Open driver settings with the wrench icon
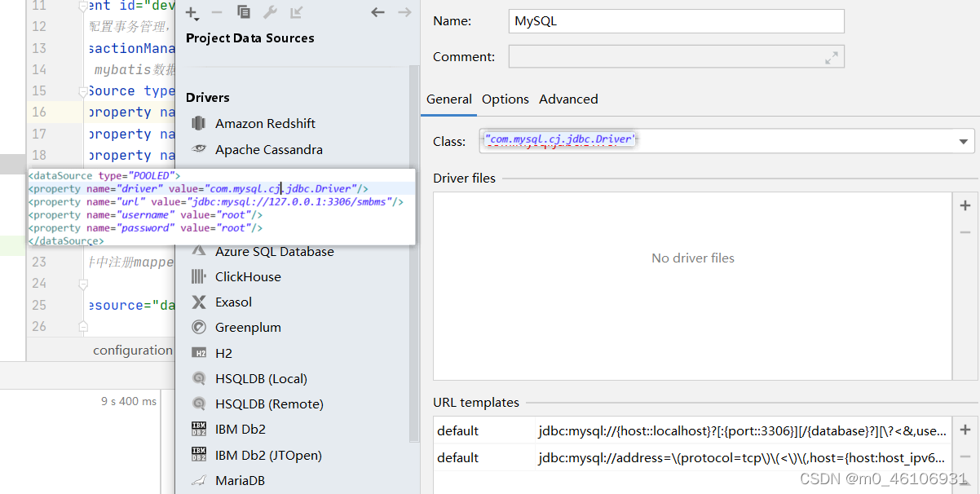 tap(271, 14)
